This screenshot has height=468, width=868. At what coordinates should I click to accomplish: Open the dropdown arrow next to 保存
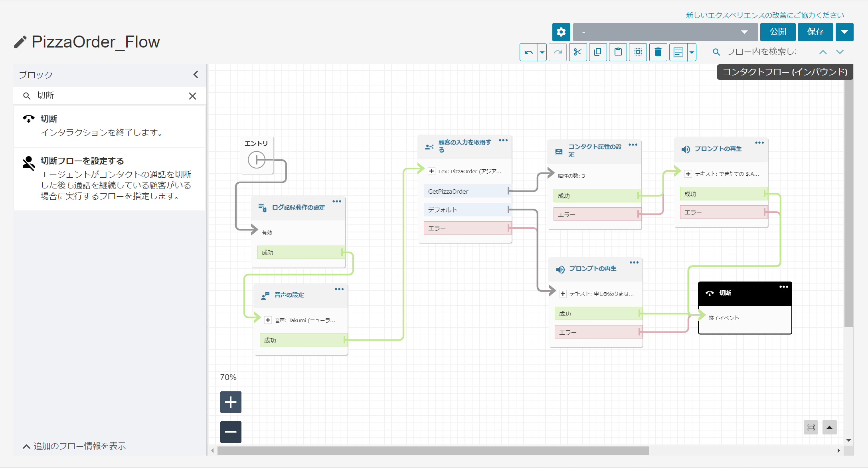click(844, 32)
